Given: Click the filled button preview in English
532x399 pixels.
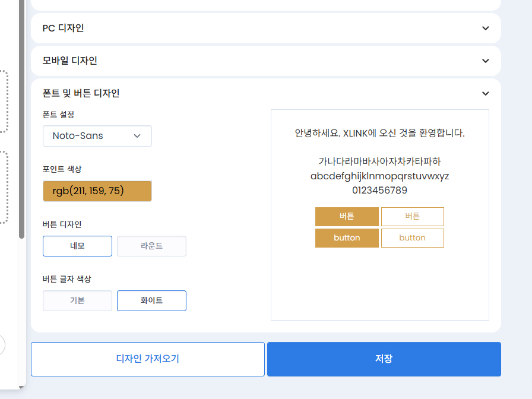Looking at the screenshot, I should pos(347,237).
